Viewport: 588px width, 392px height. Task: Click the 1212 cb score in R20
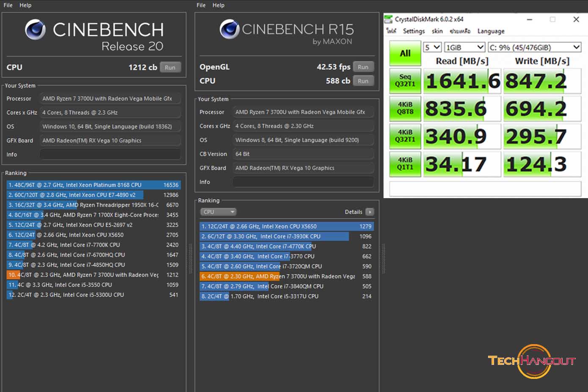(143, 67)
